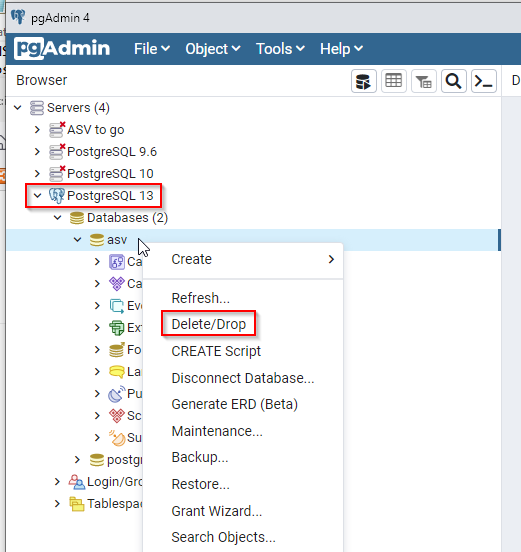Image resolution: width=521 pixels, height=552 pixels.
Task: Click the Event Triggers node icon
Action: (117, 306)
